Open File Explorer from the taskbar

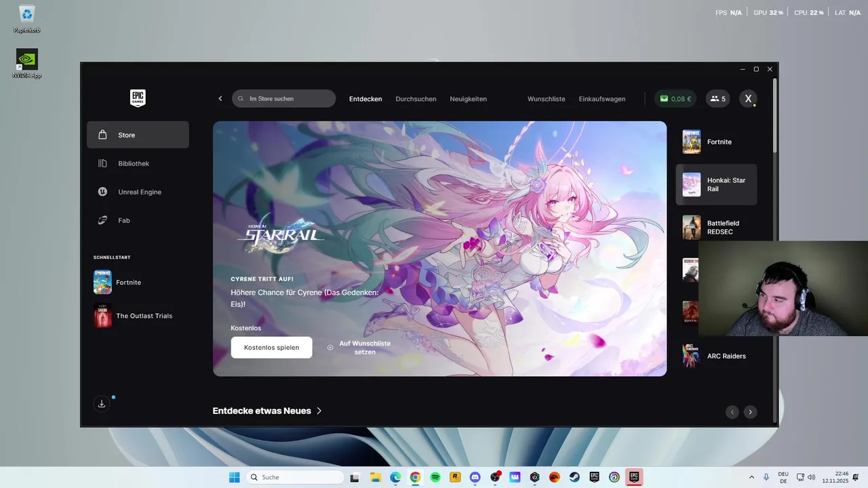coord(375,477)
